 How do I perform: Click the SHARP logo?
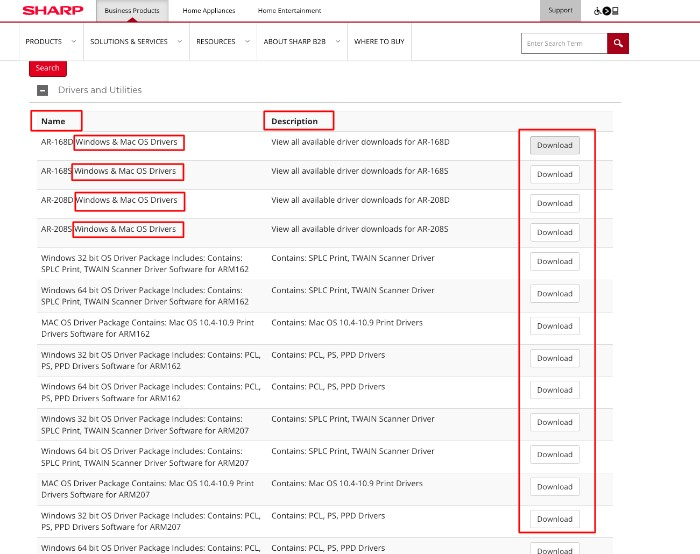pos(53,10)
